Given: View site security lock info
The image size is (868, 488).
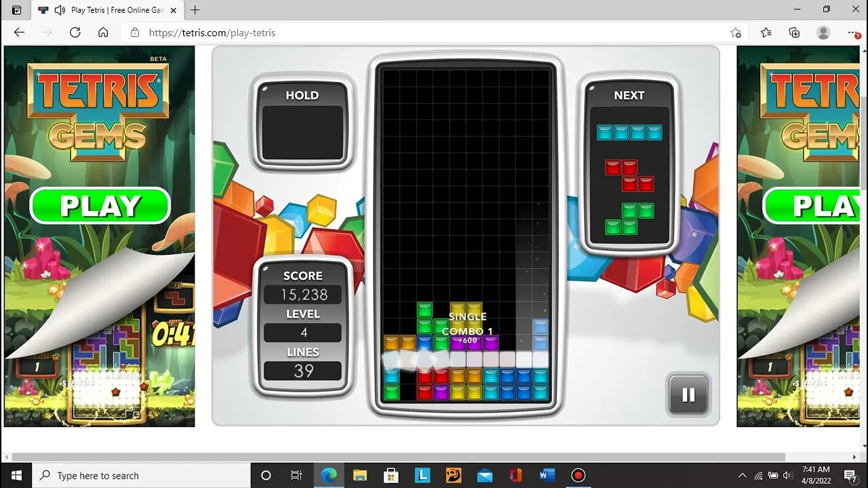Looking at the screenshot, I should point(135,33).
